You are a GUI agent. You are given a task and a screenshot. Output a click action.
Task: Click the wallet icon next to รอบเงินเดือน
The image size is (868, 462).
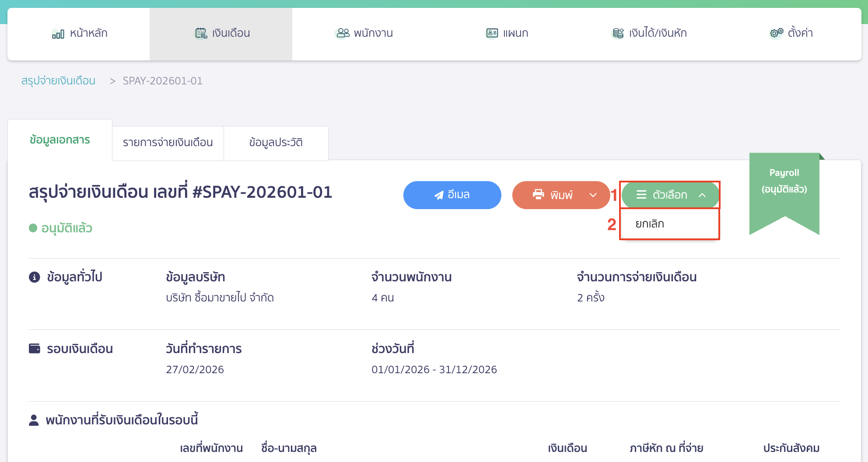(34, 348)
